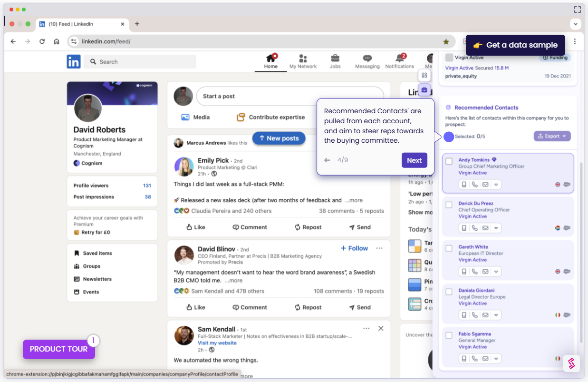
Task: Open the Export dropdown
Action: click(552, 136)
